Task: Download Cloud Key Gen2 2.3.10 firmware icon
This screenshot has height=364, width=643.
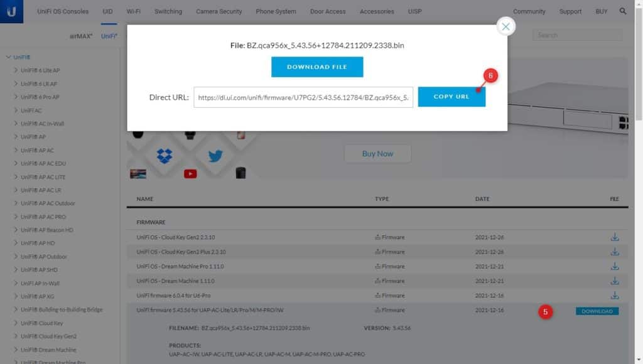Action: tap(614, 237)
